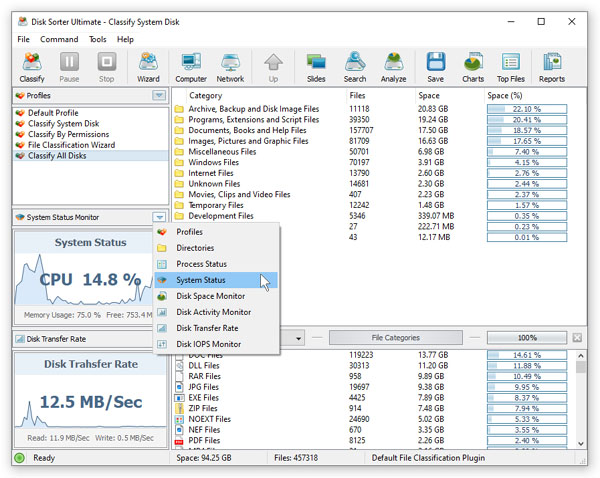Open the File menu
This screenshot has height=478, width=600.
tap(23, 39)
